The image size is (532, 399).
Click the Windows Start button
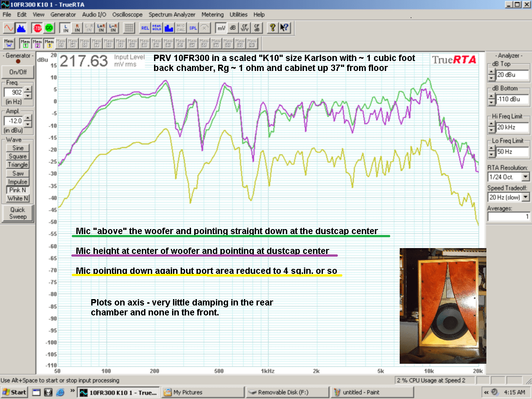coord(14,392)
